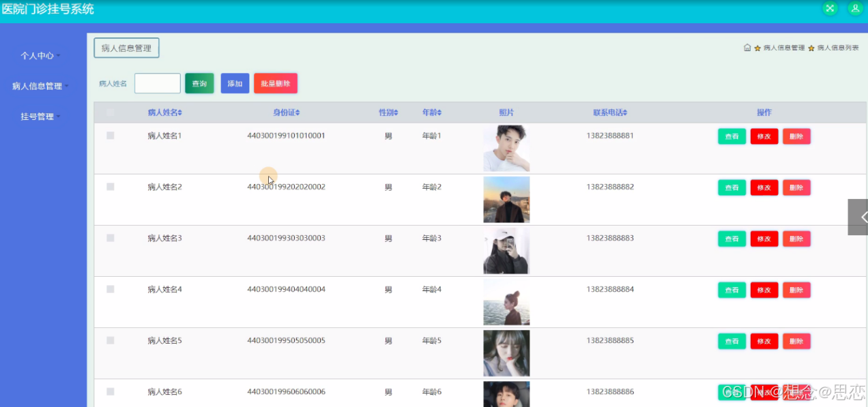Check the box for 病人姓名6 row
This screenshot has height=407, width=868.
[111, 391]
